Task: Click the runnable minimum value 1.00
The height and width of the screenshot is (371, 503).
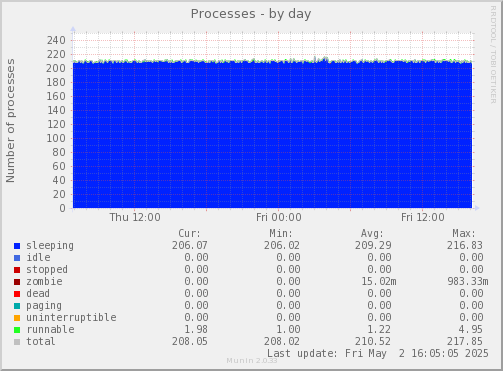Action: 288,329
